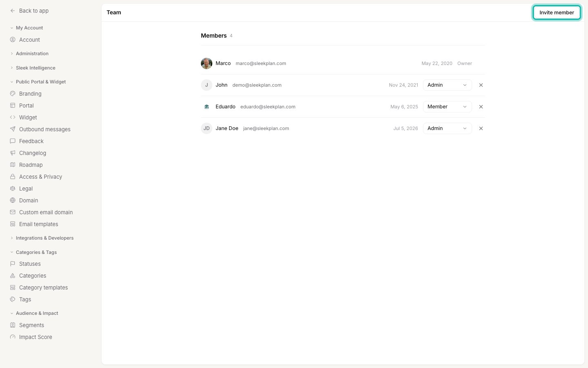
Task: Click the Category templates icon
Action: pyautogui.click(x=13, y=287)
